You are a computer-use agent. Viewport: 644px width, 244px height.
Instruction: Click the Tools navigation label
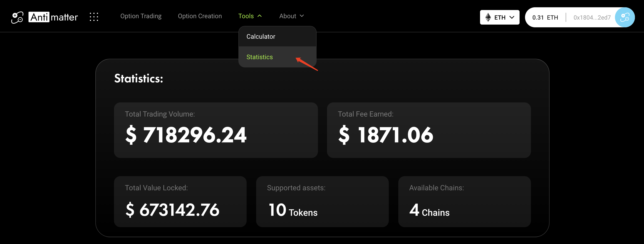point(246,16)
